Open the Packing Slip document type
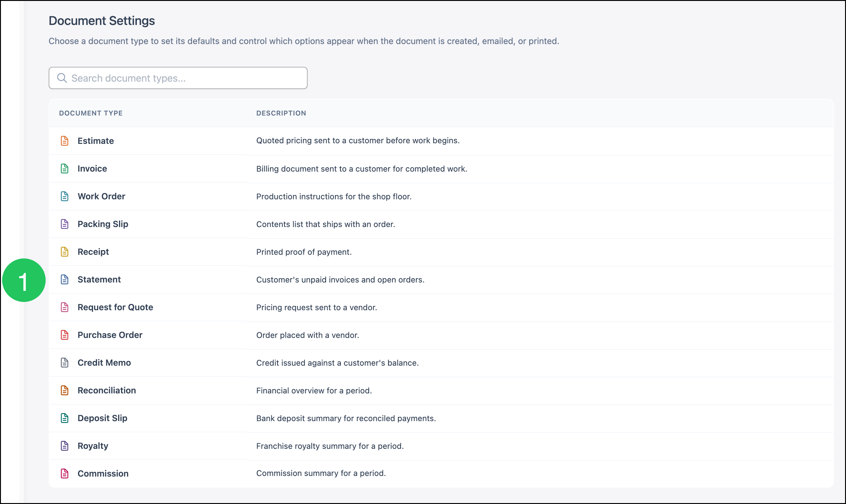Viewport: 846px width, 504px height. tap(103, 224)
